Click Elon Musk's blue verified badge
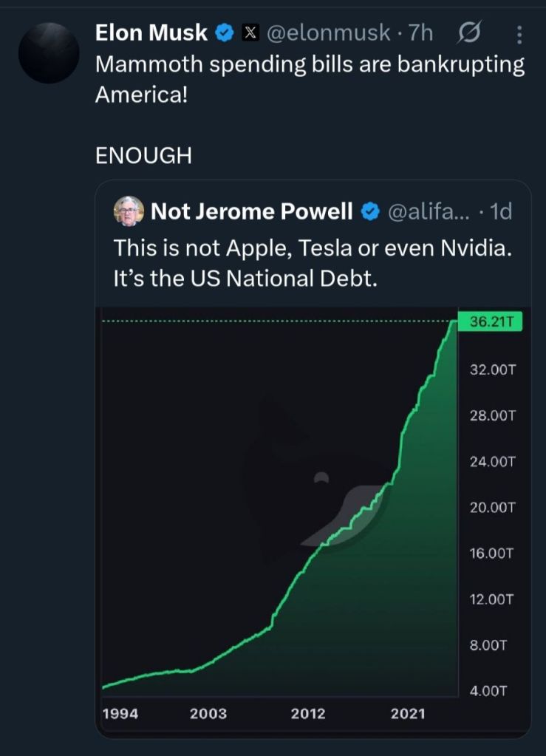 coord(225,33)
